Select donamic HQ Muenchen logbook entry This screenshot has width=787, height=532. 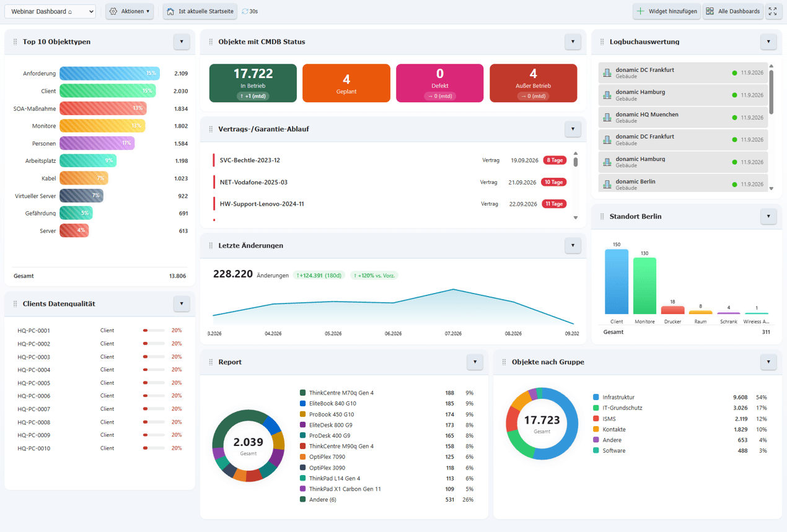point(683,118)
